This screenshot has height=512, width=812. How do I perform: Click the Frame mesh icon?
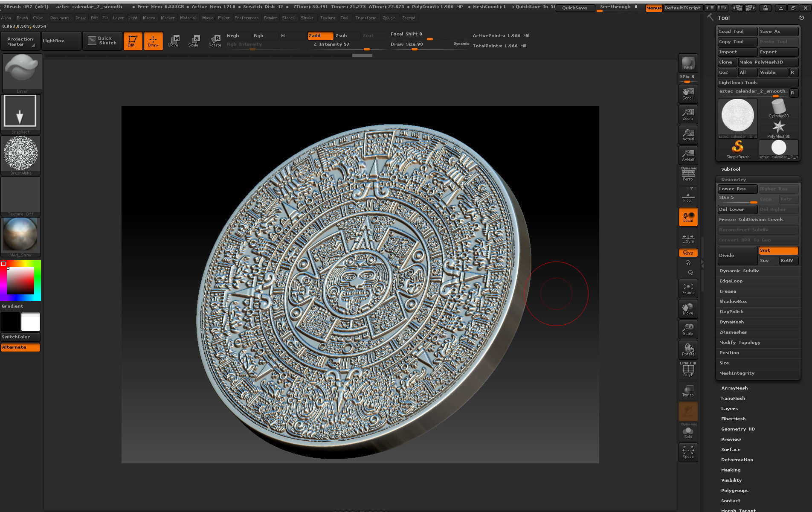(x=688, y=288)
